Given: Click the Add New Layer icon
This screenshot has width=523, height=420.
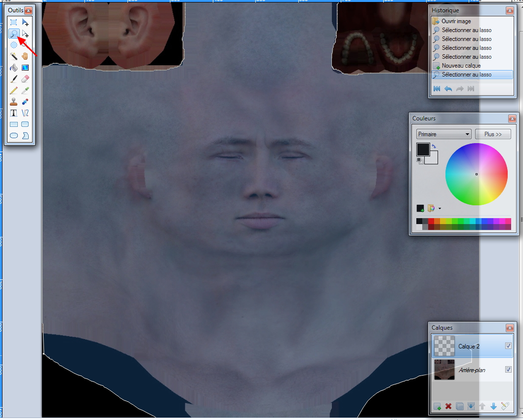Looking at the screenshot, I should click(x=437, y=407).
